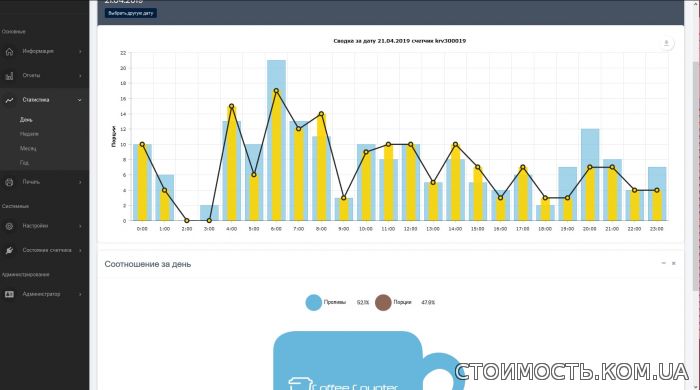Image resolution: width=700 pixels, height=390 pixels.
Task: Click the Выбрать другую дату button
Action: 131,13
